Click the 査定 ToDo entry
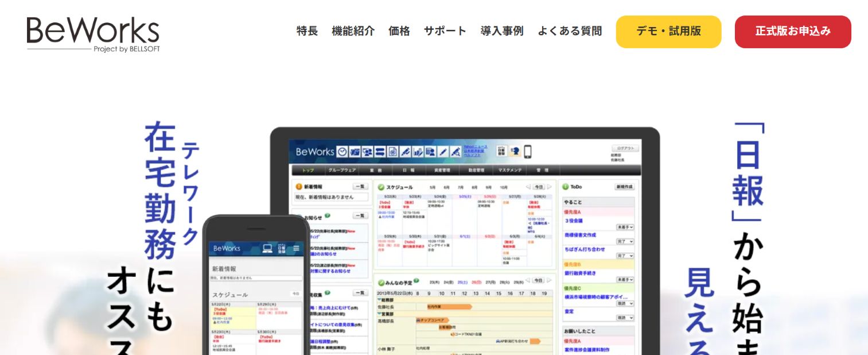Viewport: 868px width, 355px height. (569, 311)
